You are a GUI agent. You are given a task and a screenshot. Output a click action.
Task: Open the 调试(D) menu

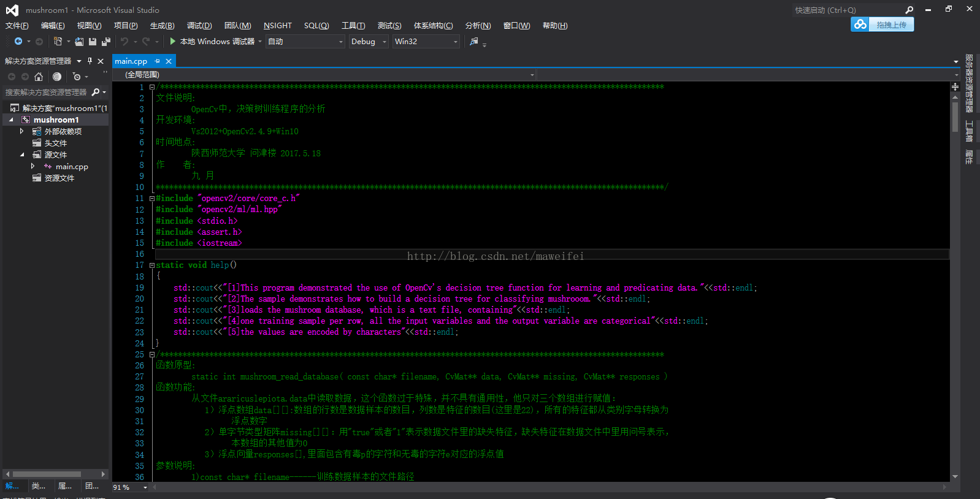pyautogui.click(x=199, y=26)
